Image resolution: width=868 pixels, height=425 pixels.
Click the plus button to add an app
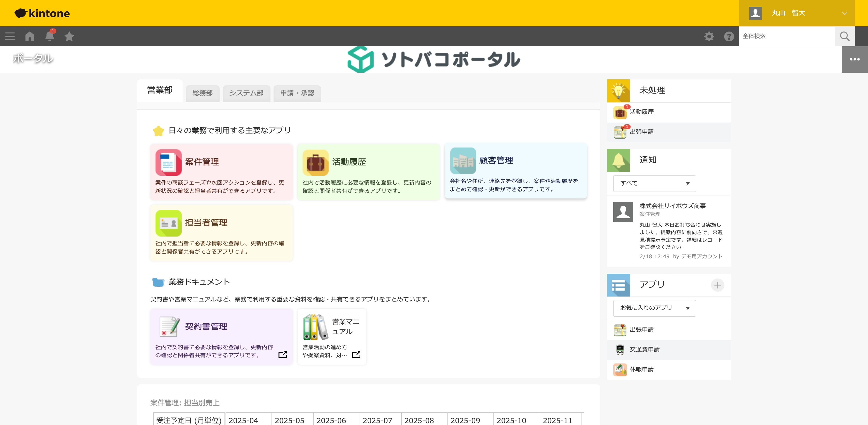click(718, 285)
